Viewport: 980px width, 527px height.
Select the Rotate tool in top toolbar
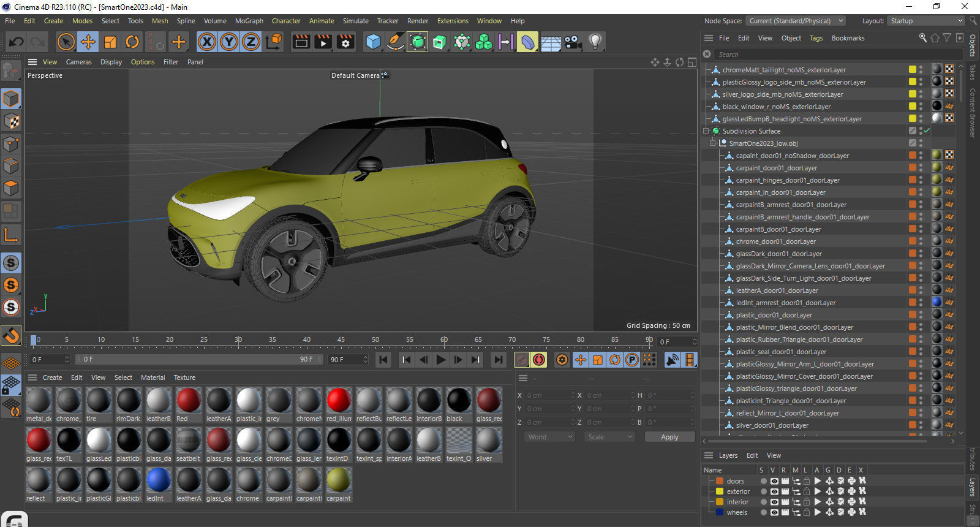[x=132, y=42]
